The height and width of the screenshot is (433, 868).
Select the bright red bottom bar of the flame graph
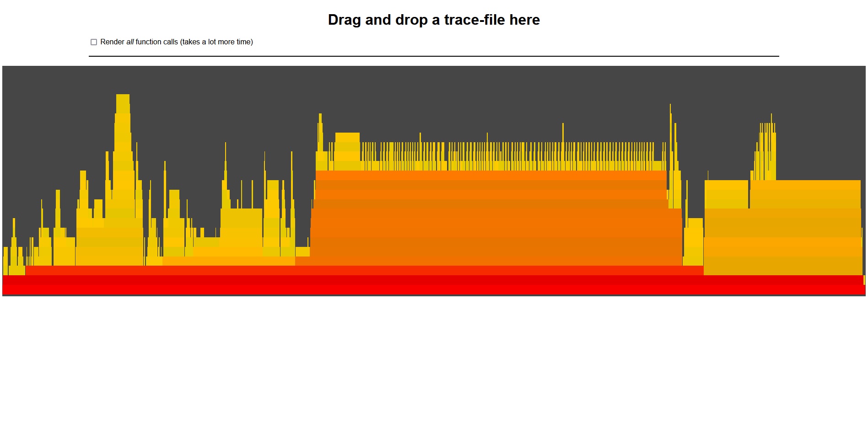[x=434, y=290]
